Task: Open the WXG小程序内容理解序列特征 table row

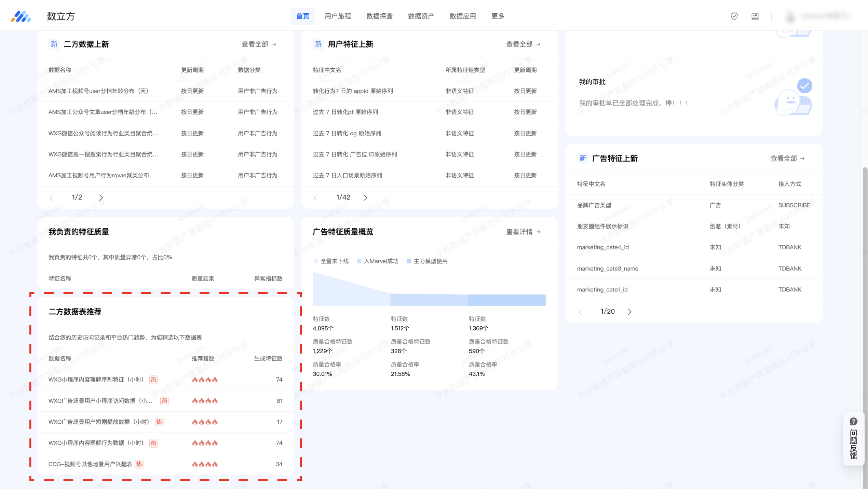Action: (96, 379)
